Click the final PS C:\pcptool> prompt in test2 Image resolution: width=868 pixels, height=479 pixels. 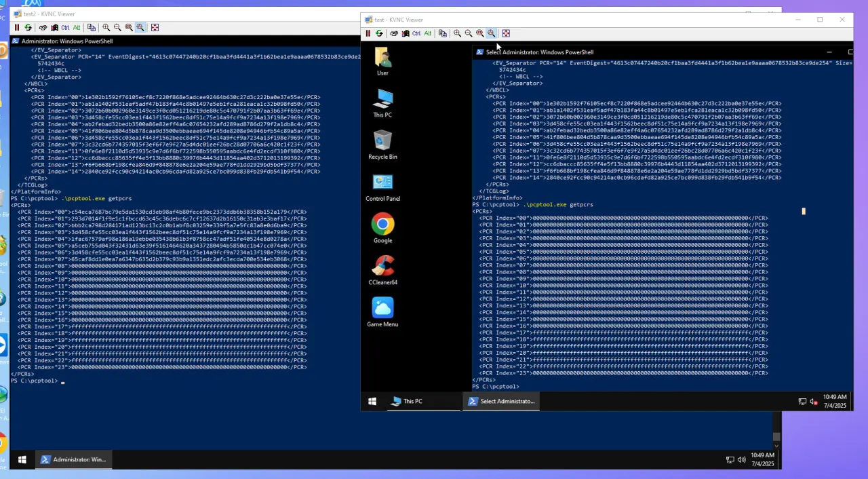pos(35,381)
